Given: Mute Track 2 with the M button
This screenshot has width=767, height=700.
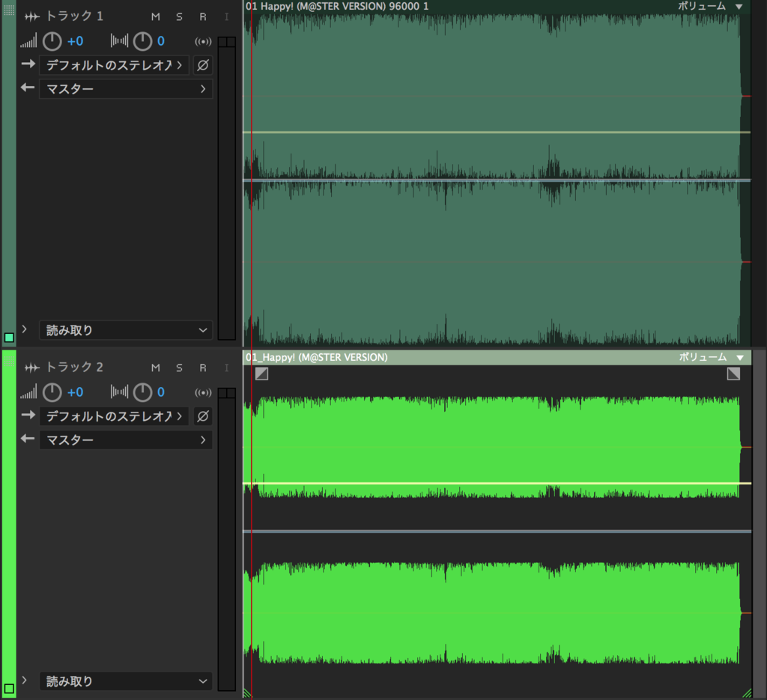Looking at the screenshot, I should (156, 368).
